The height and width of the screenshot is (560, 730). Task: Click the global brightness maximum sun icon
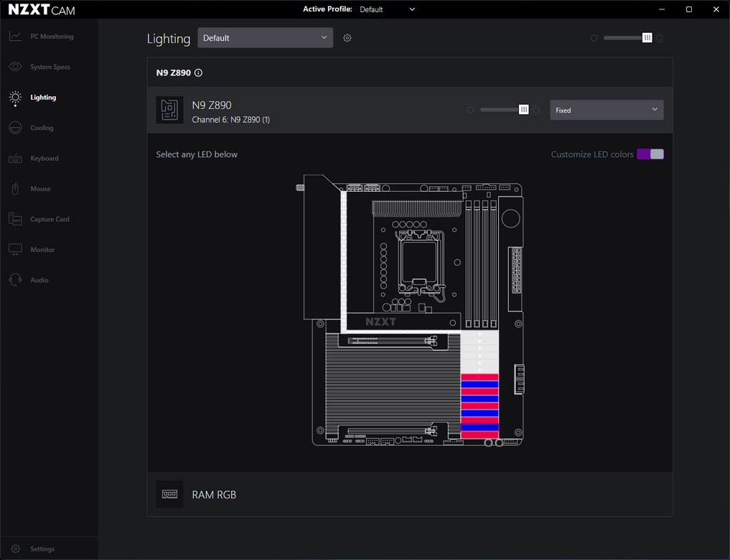coord(660,38)
